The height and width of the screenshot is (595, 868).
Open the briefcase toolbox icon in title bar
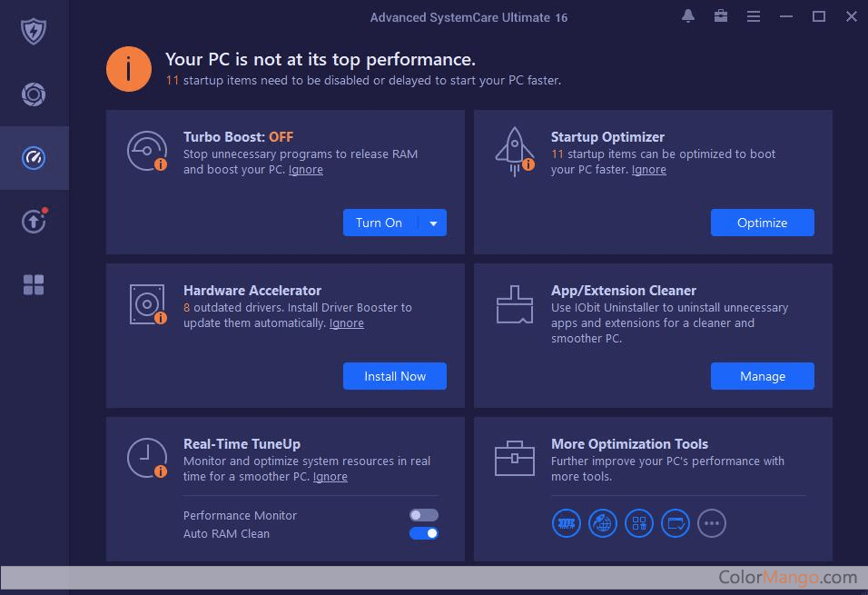[x=721, y=16]
